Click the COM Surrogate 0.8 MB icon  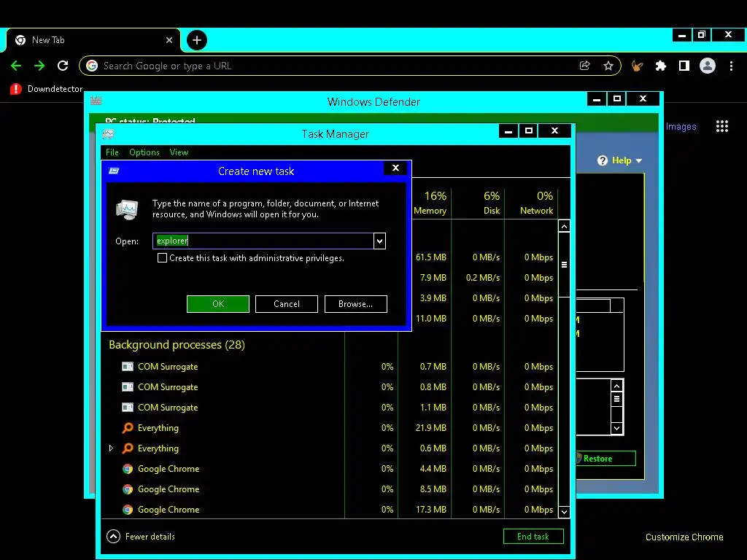pos(128,387)
